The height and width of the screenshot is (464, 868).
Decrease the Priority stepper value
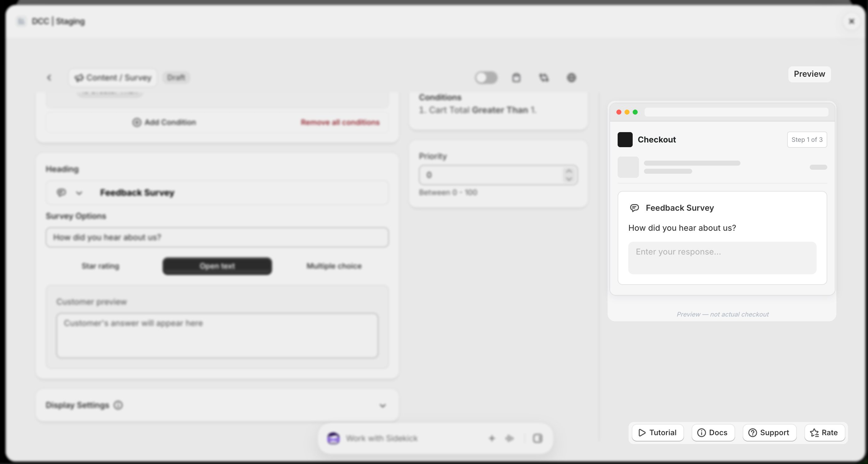pyautogui.click(x=569, y=179)
